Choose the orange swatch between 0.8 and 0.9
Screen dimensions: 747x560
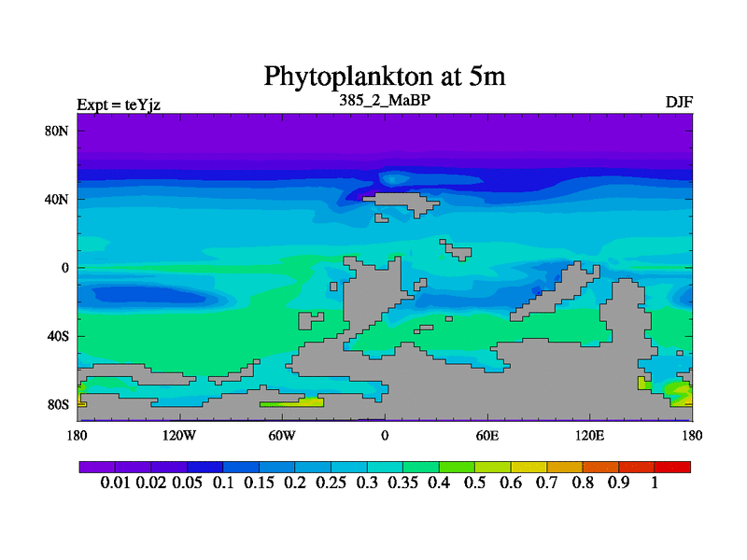(600, 467)
